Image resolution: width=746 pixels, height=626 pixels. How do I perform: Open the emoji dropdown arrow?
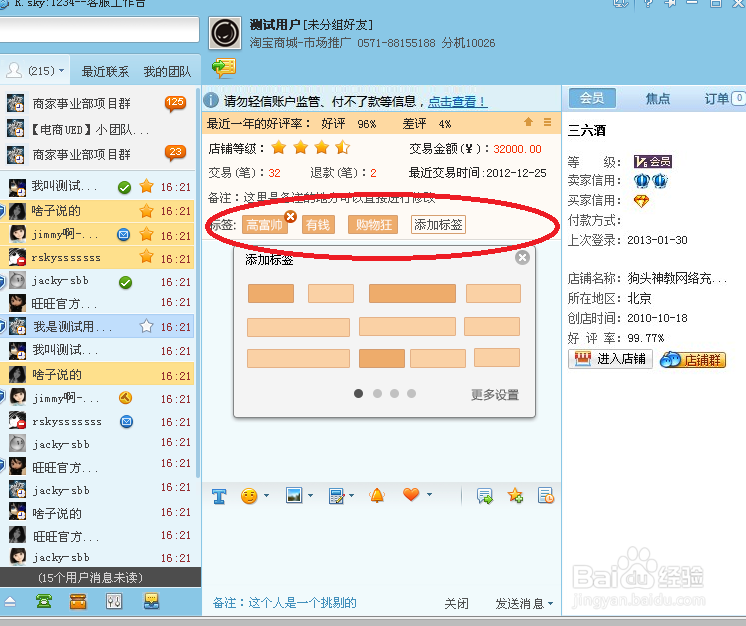click(x=266, y=496)
